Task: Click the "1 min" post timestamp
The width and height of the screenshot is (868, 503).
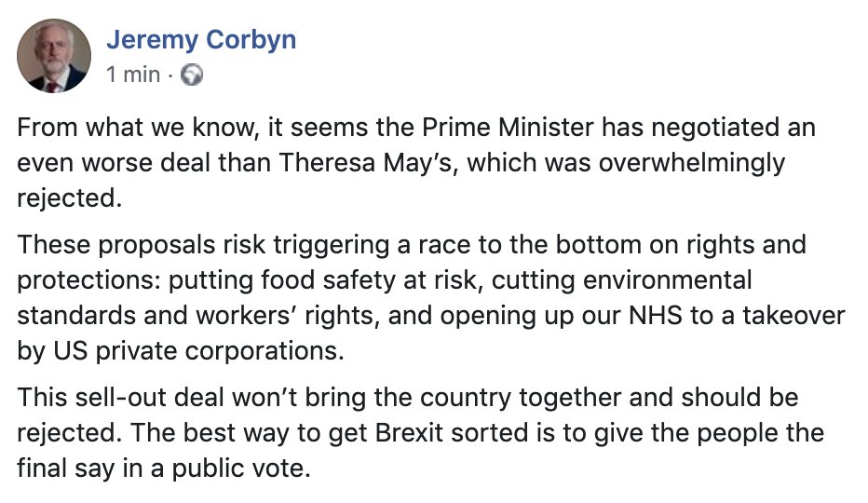Action: click(133, 75)
